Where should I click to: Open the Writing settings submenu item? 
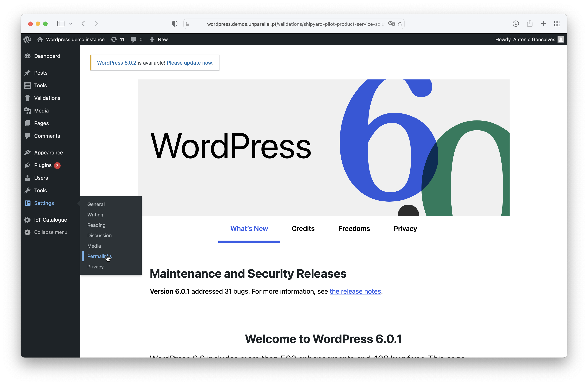click(x=95, y=214)
